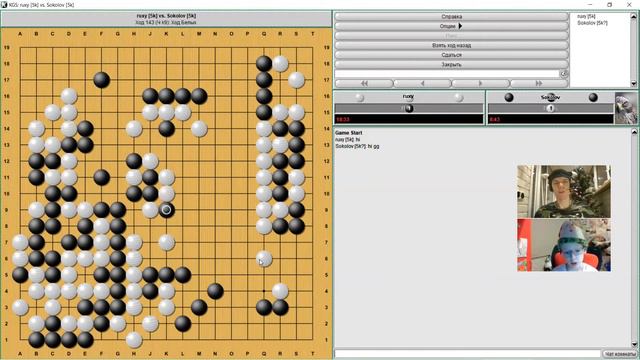
Task: Select Sokolov [5k?] in the player list
Action: click(x=592, y=23)
